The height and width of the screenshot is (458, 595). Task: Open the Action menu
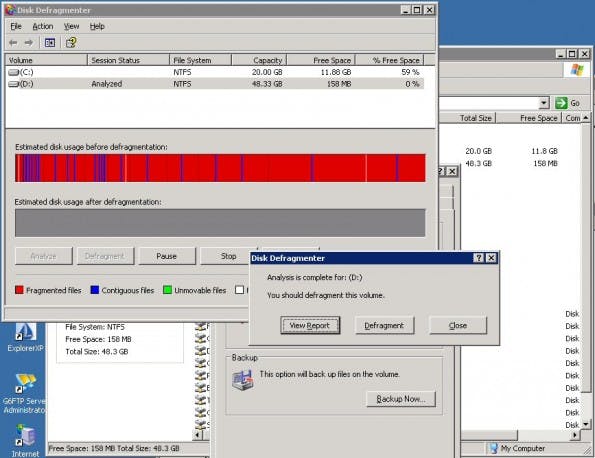42,26
